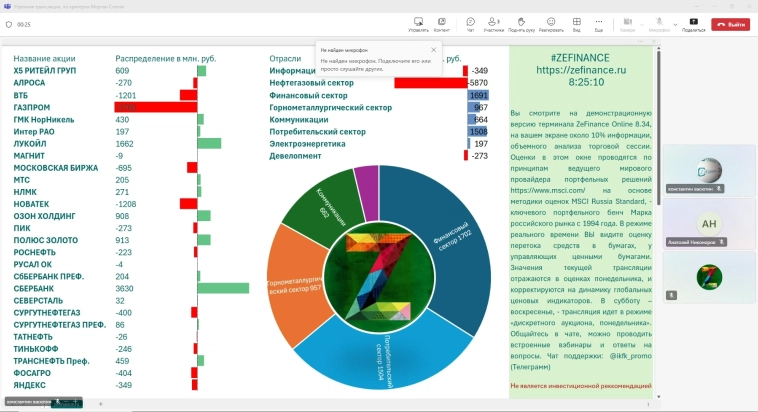Viewport: 758px width, 412px height.
Task: Click the ВТБ red bar
Action: tap(189, 95)
